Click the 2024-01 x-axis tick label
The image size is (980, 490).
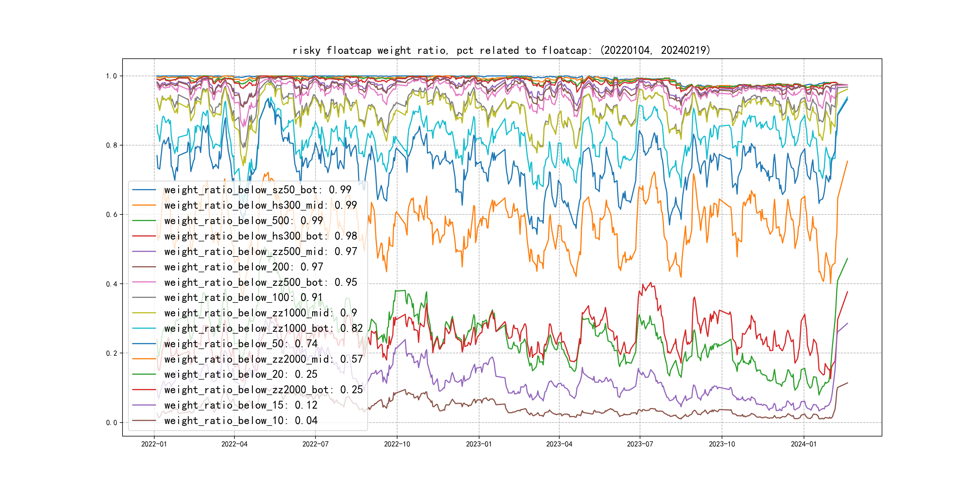pyautogui.click(x=803, y=444)
